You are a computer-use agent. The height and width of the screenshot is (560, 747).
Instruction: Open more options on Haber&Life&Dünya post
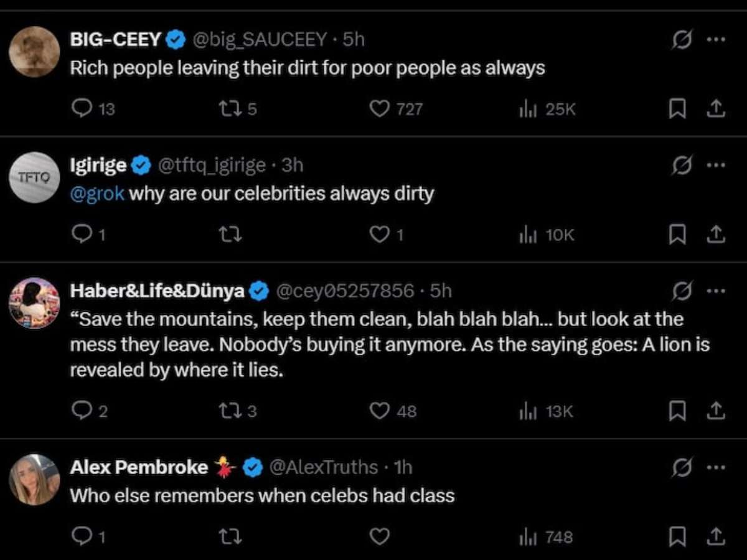[x=716, y=291]
